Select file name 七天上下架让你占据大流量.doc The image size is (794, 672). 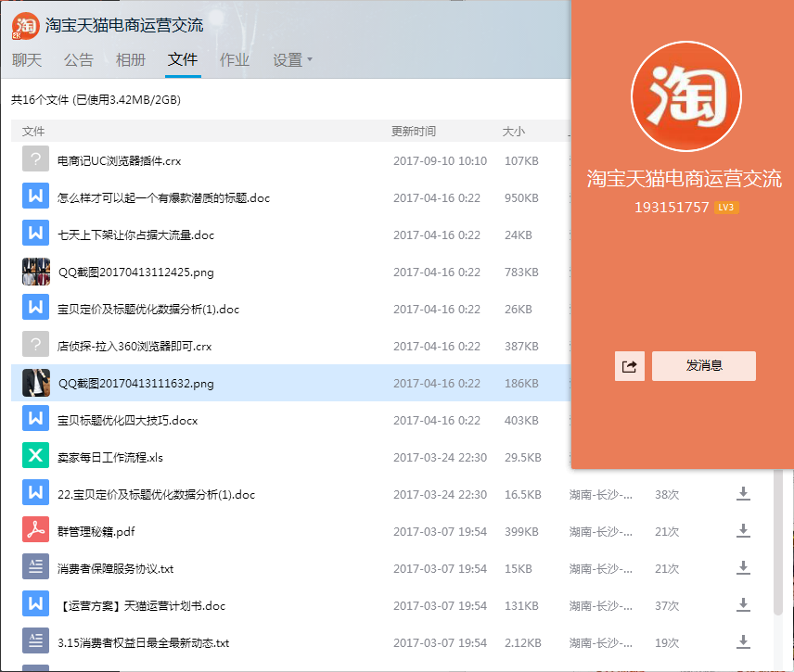pos(135,235)
